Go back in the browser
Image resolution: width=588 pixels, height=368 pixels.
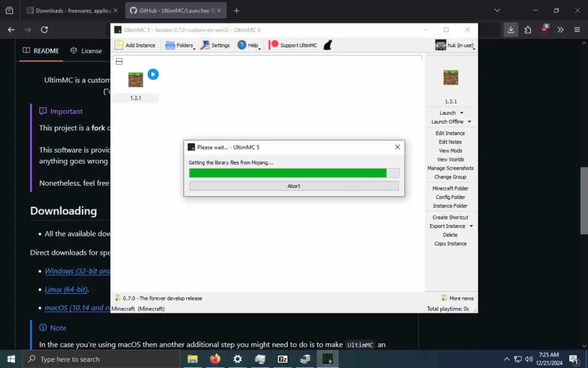click(x=11, y=29)
